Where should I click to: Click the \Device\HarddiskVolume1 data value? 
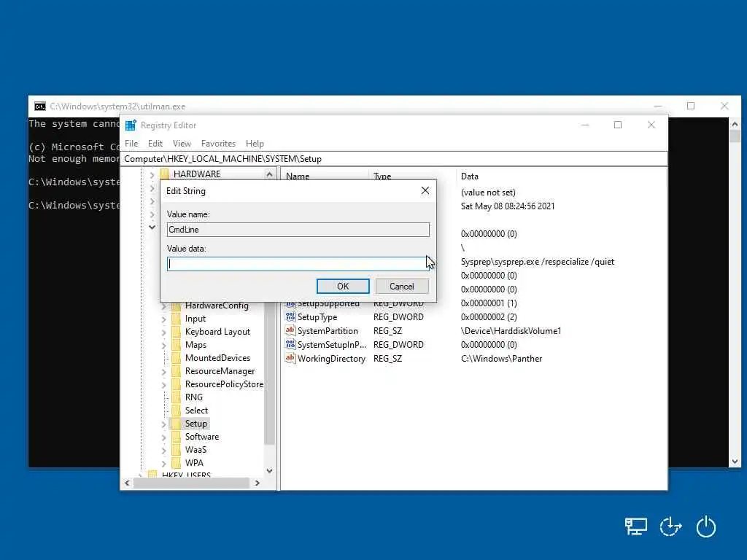(511, 330)
